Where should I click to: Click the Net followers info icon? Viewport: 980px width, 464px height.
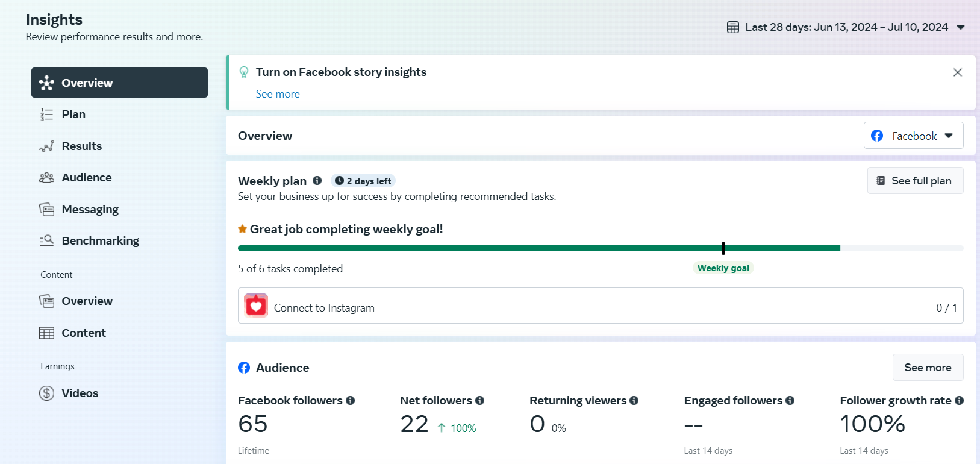[480, 401]
